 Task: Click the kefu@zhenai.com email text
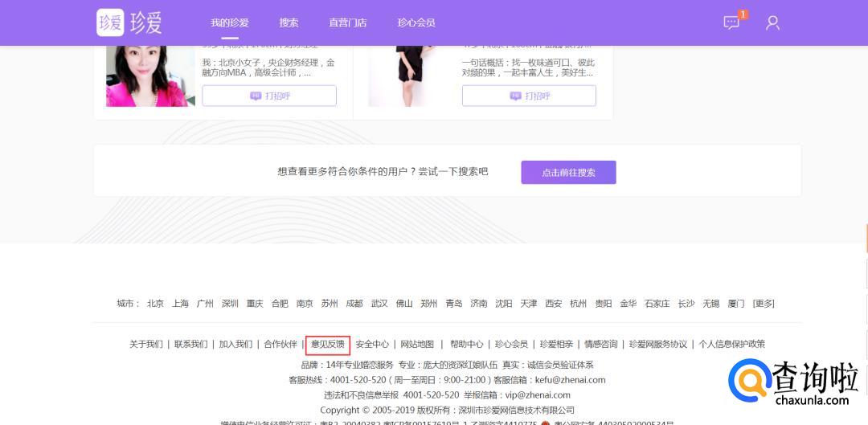570,380
